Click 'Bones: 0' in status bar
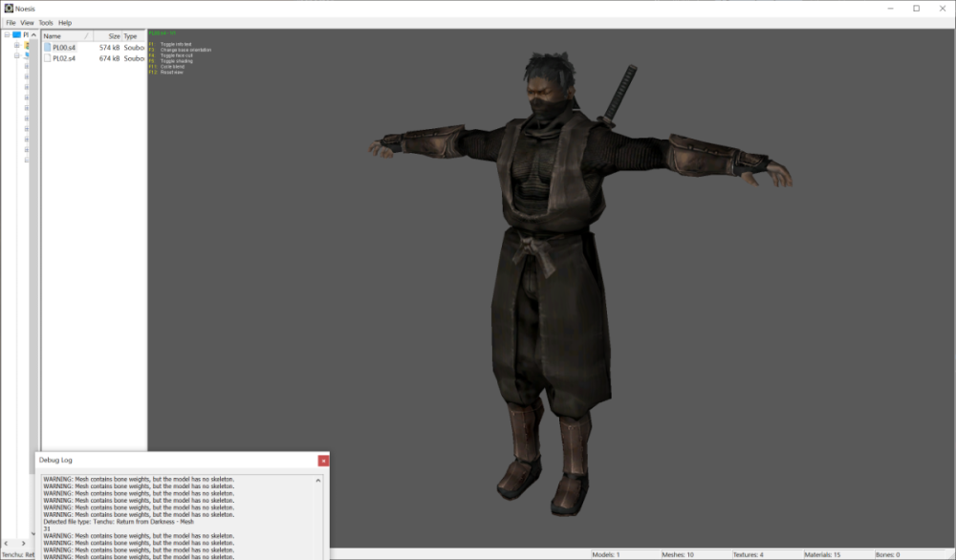The height and width of the screenshot is (560, 956). tap(887, 554)
